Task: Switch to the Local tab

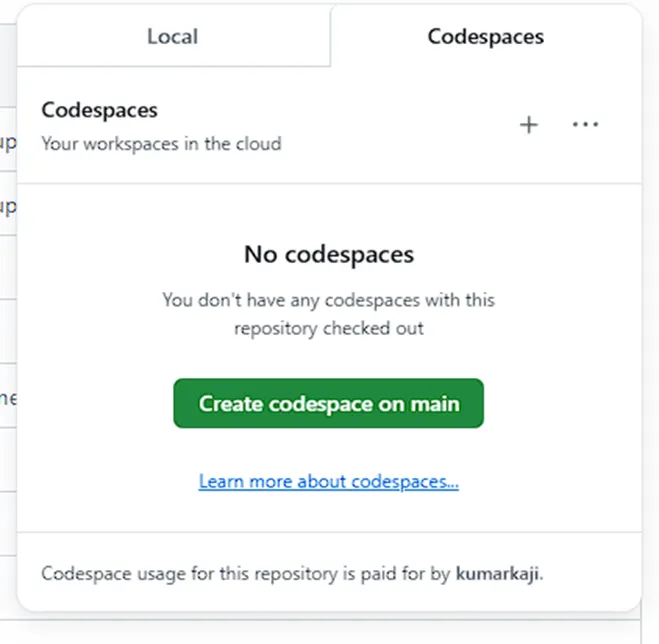Action: coord(173,36)
